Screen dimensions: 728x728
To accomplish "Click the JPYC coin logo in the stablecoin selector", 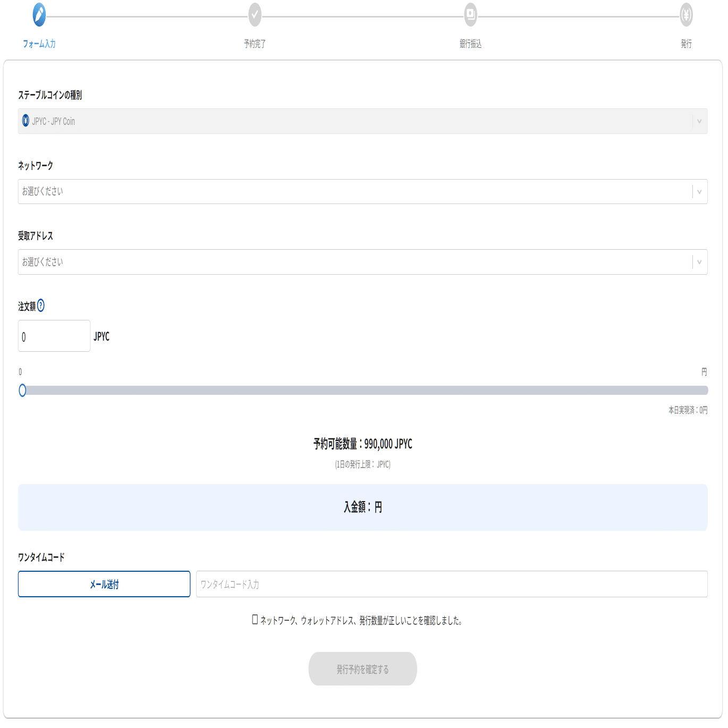I will point(26,121).
